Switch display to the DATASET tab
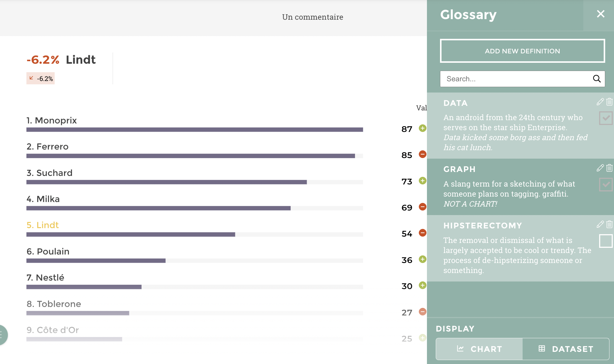The width and height of the screenshot is (614, 364). 566,349
